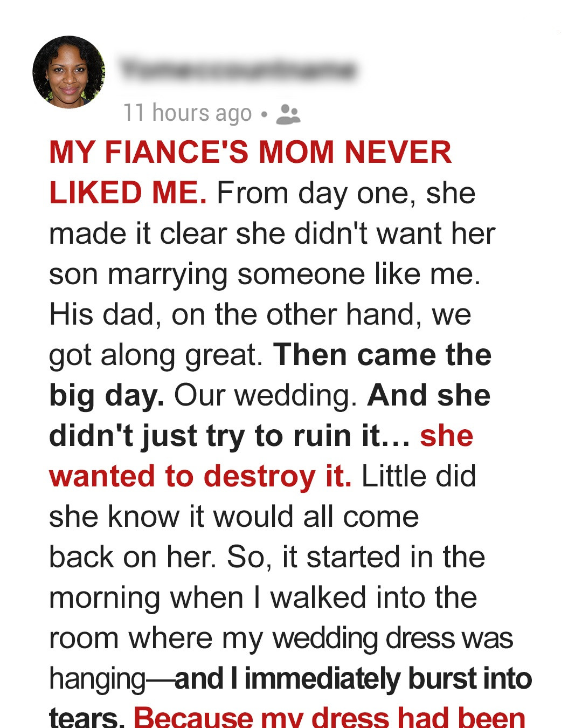
Task: Click the red text "Because my dress had been"
Action: pos(329,717)
